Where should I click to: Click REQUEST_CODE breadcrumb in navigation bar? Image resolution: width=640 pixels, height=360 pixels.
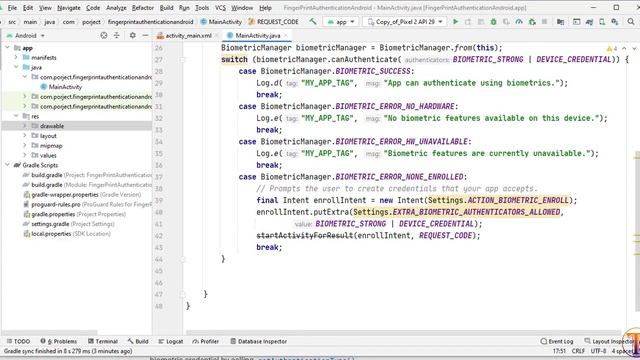(x=273, y=22)
